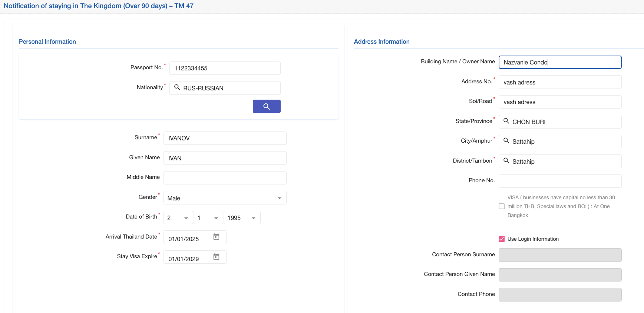Click the search icon in District/Tambon field
This screenshot has width=644, height=313.
tap(506, 161)
